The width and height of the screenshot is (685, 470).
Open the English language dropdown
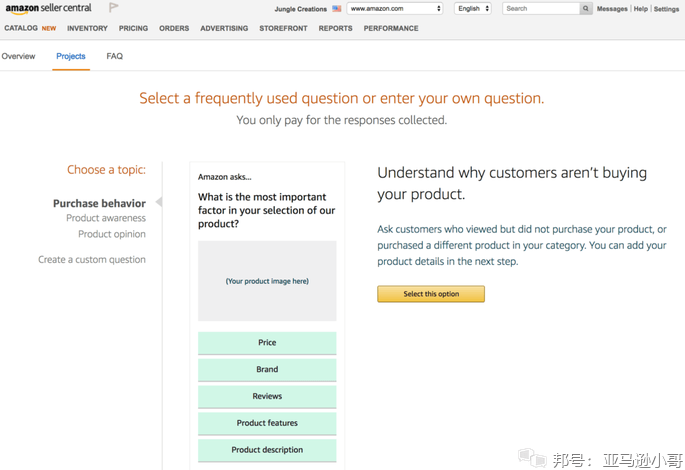click(472, 9)
